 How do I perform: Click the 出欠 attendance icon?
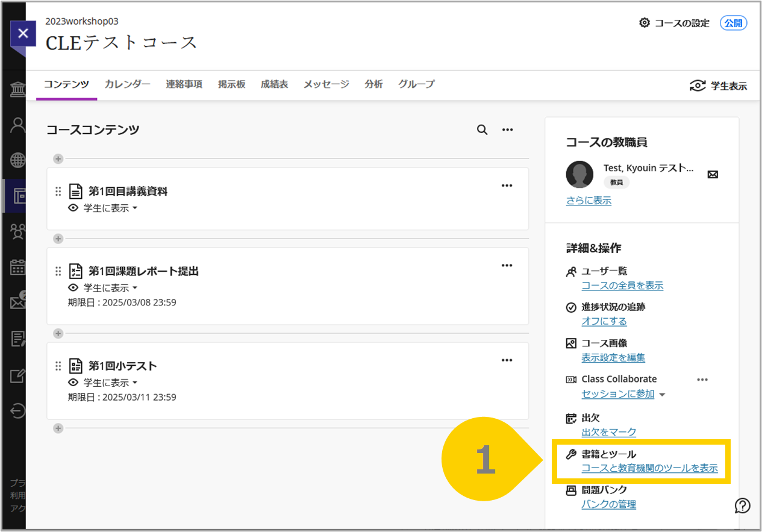click(571, 418)
